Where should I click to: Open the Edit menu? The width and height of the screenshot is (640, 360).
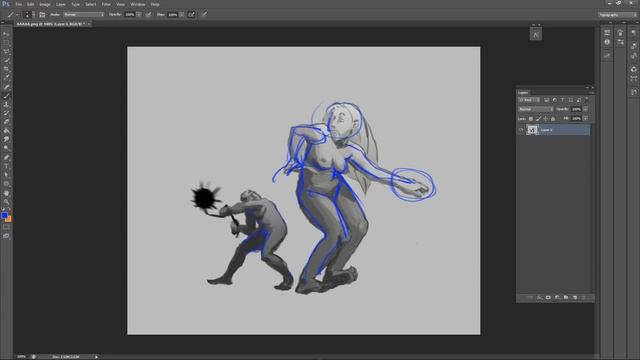click(x=30, y=4)
